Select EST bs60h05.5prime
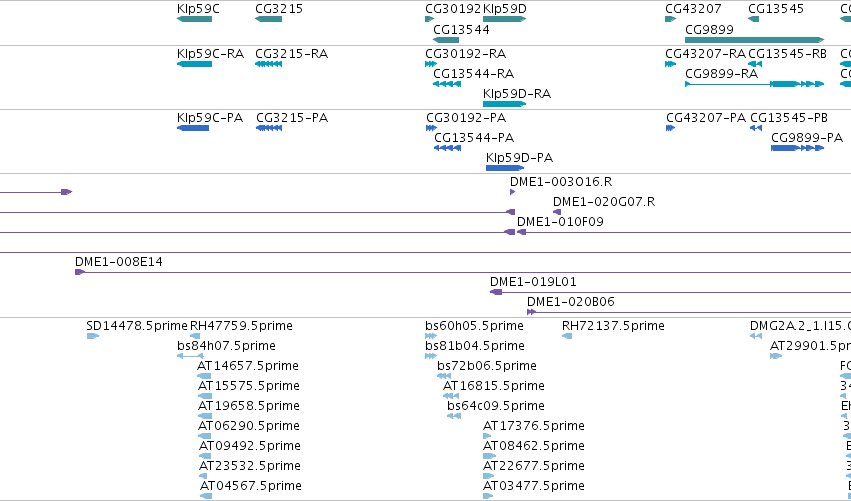 click(431, 337)
